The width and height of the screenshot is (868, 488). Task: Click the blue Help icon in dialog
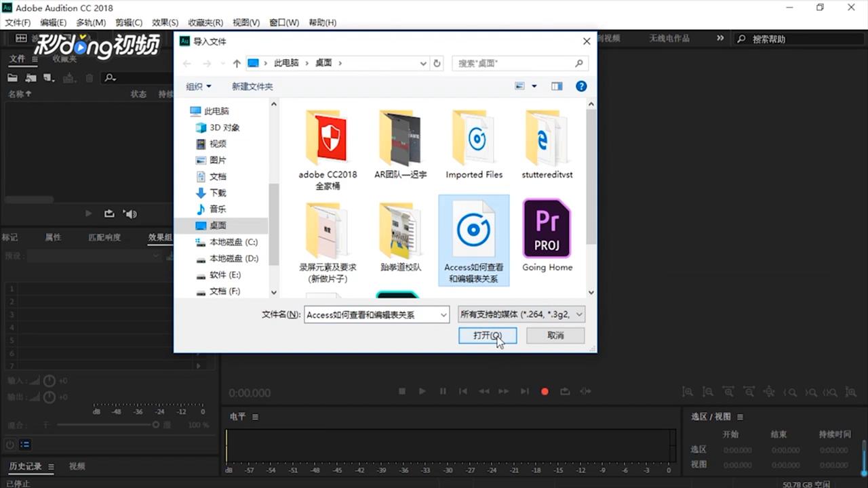tap(581, 86)
